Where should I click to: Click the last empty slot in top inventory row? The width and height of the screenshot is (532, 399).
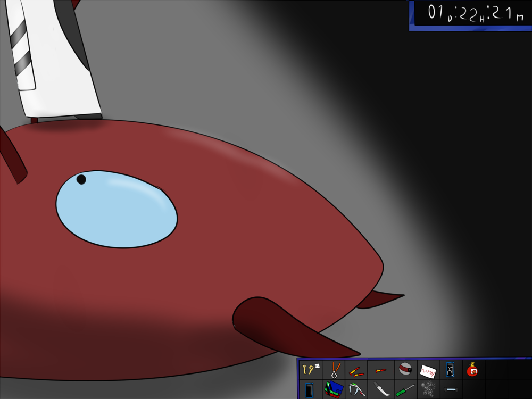[x=519, y=369]
